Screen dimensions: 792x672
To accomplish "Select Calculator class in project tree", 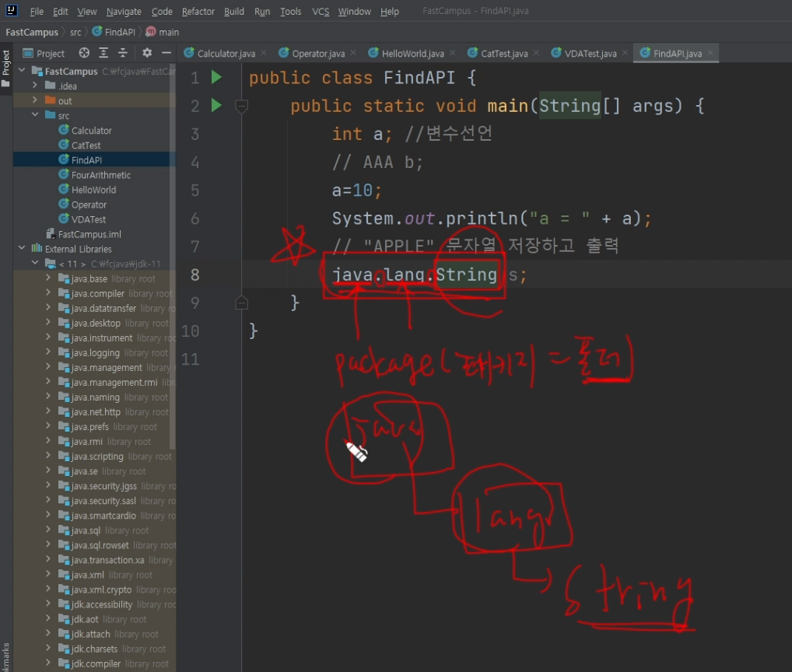I will 91,130.
